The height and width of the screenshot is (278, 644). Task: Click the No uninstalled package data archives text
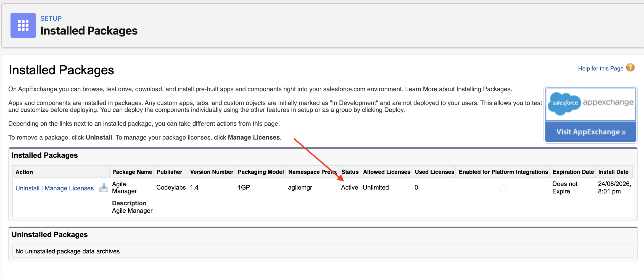pos(67,251)
